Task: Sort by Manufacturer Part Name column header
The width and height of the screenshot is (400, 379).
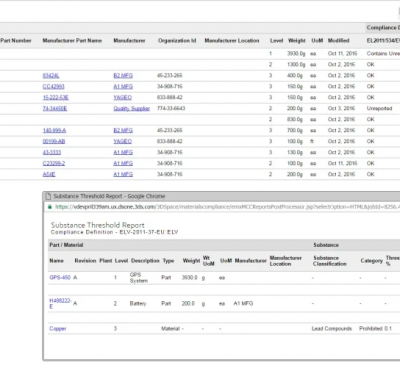Action: tap(72, 41)
